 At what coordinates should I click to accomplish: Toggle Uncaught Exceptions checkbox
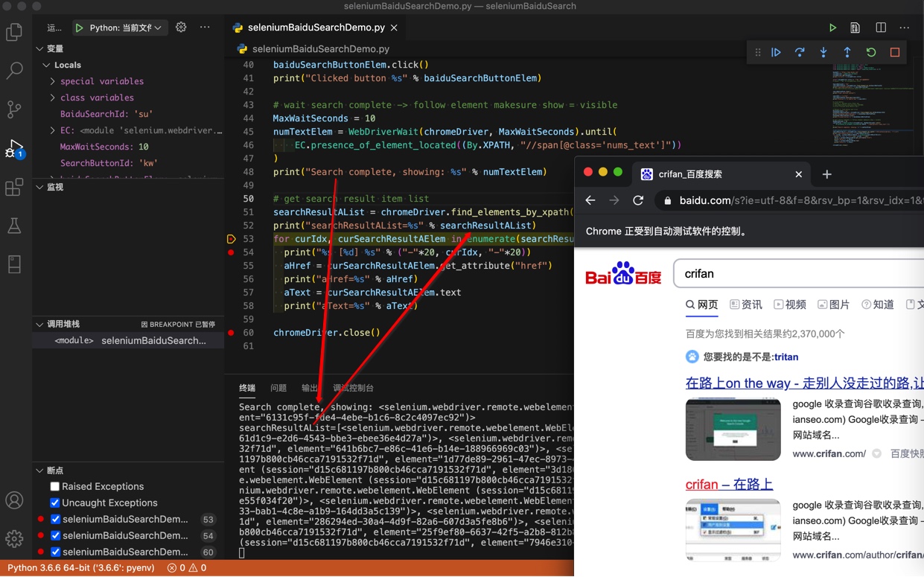coord(54,503)
